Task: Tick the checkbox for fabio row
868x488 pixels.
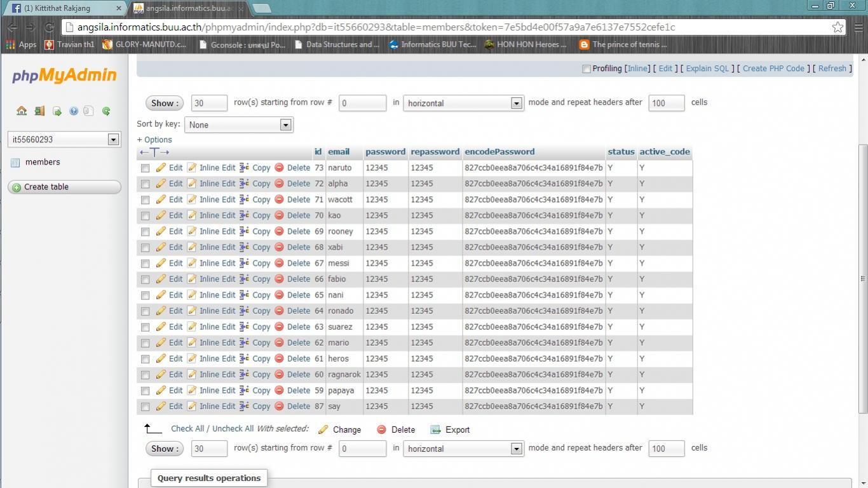Action: coord(145,280)
